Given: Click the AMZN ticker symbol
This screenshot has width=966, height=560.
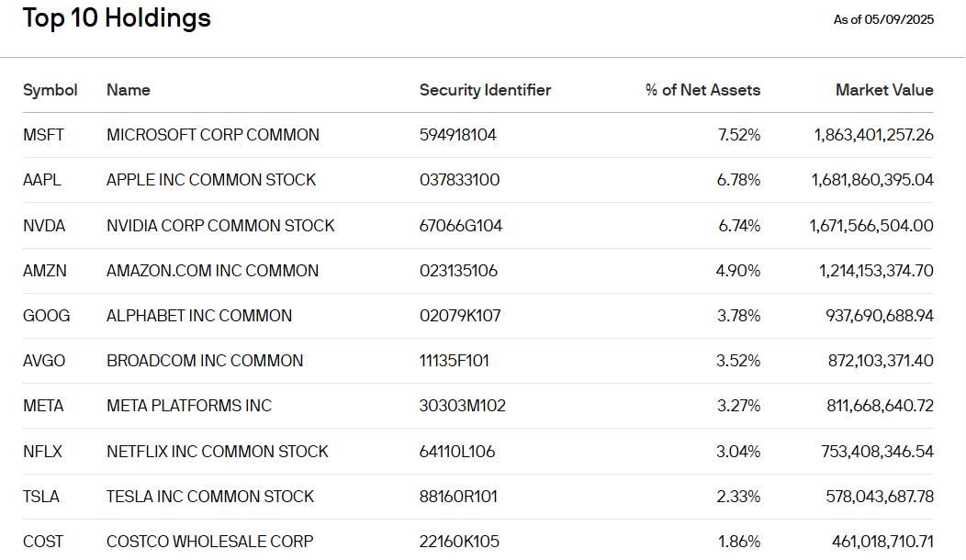Looking at the screenshot, I should coord(45,271).
